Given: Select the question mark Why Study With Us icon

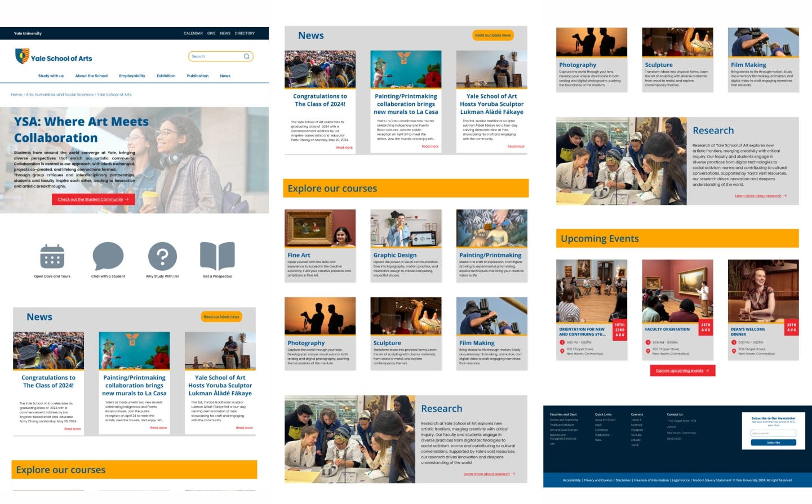Looking at the screenshot, I should [x=162, y=257].
